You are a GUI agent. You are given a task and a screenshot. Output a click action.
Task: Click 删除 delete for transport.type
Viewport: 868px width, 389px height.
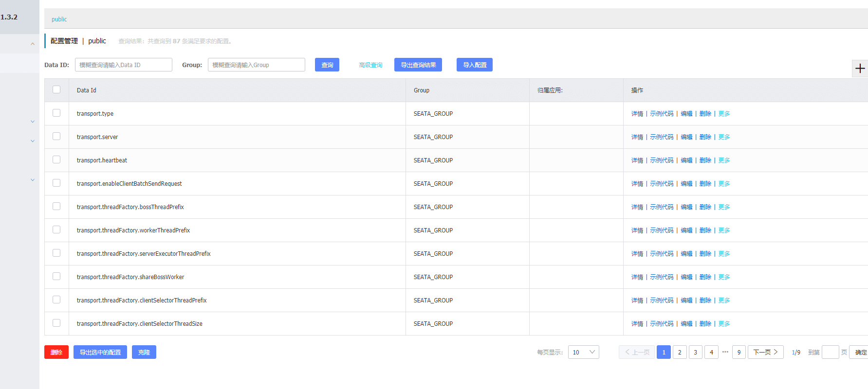(x=705, y=114)
